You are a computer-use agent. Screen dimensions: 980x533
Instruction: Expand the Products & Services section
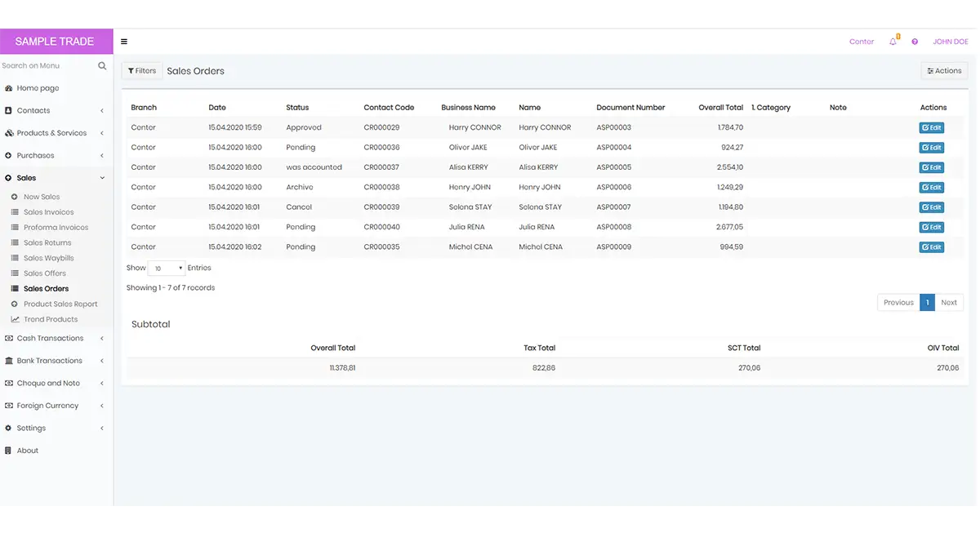(x=56, y=133)
